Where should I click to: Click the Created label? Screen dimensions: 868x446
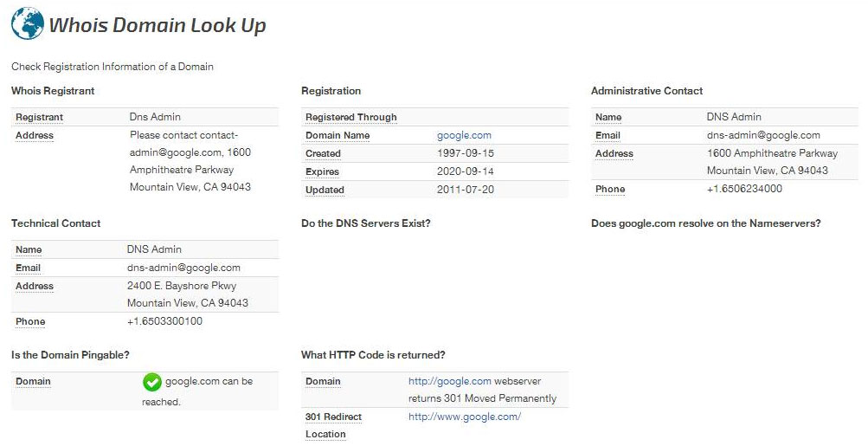pos(323,153)
